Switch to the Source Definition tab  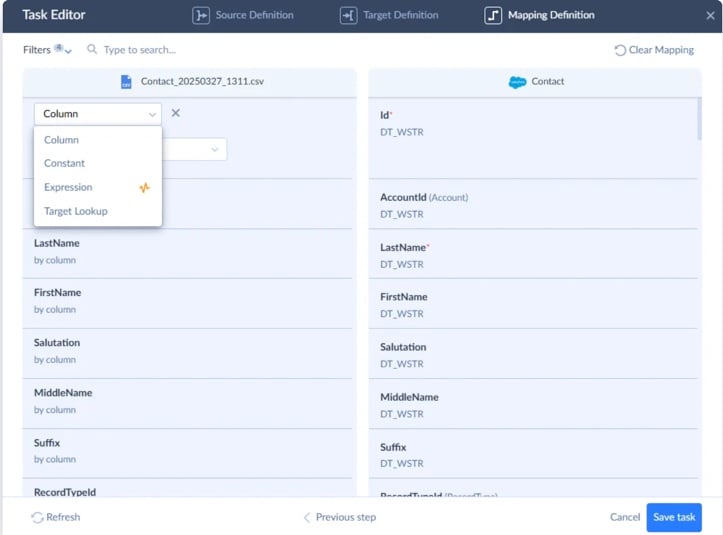[x=243, y=15]
